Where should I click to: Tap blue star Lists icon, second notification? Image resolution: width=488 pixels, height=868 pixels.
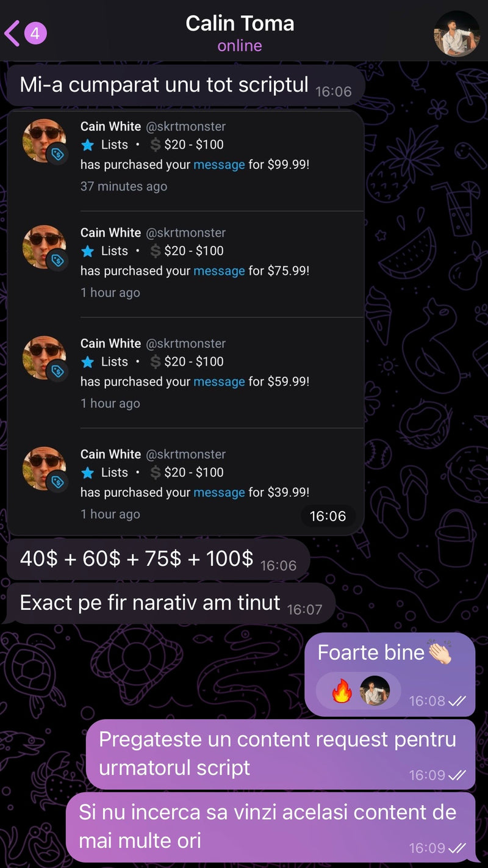pos(88,251)
